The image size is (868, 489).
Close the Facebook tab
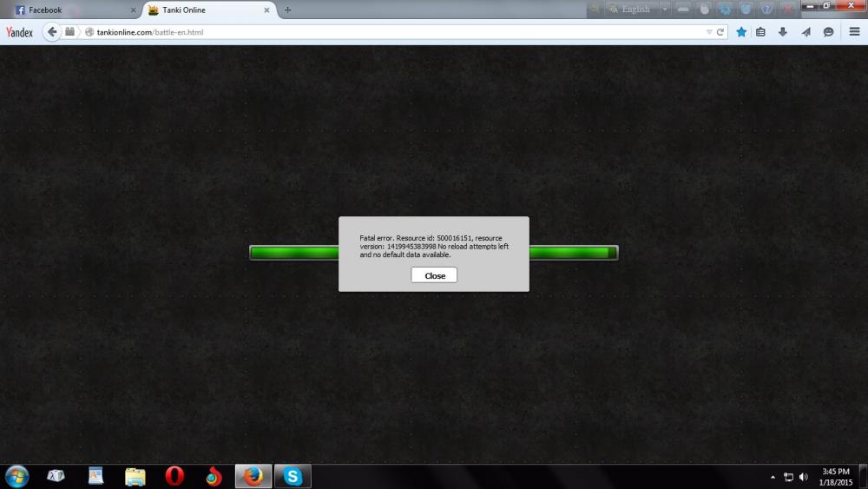(133, 10)
